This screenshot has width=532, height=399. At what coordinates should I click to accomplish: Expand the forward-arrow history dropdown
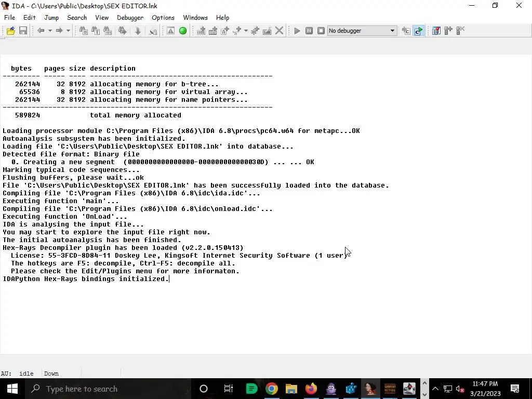click(68, 31)
